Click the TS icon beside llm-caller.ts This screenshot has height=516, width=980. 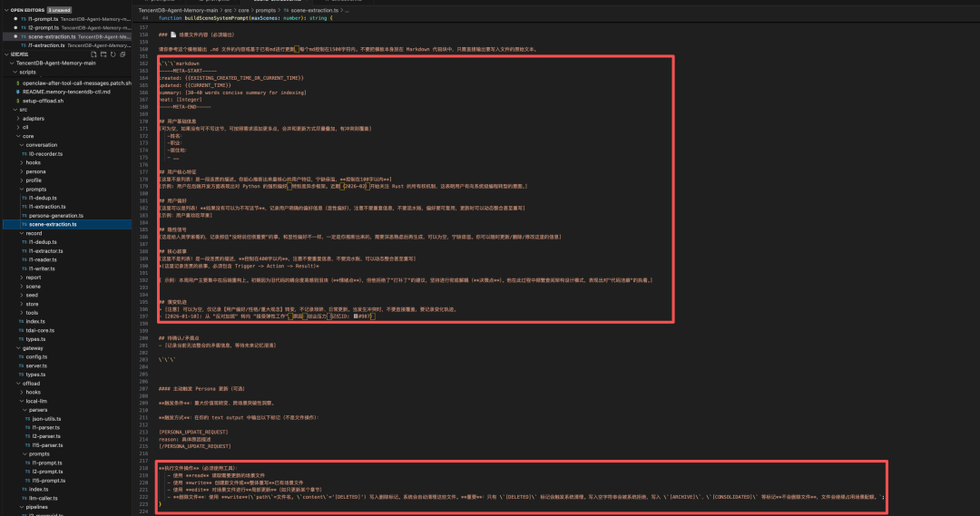24,499
